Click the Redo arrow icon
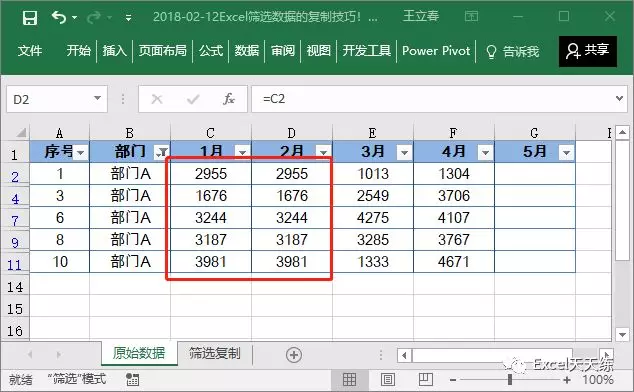The image size is (634, 392). tap(93, 17)
